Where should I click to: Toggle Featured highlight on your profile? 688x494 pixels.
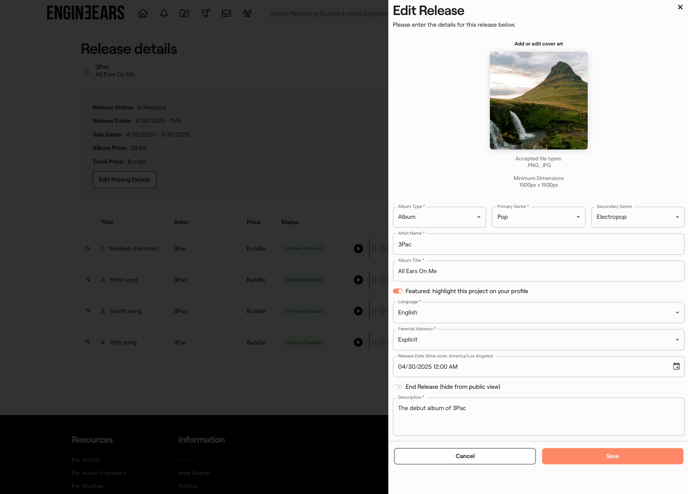(398, 291)
